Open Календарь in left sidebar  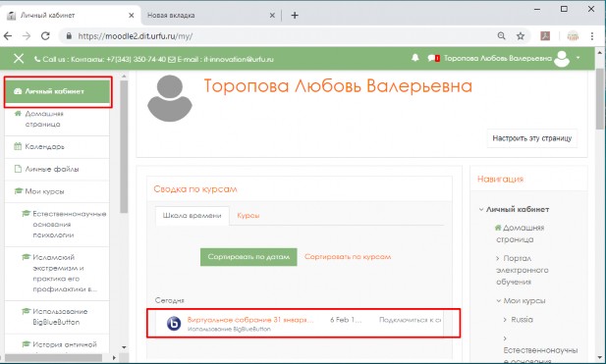(x=58, y=147)
